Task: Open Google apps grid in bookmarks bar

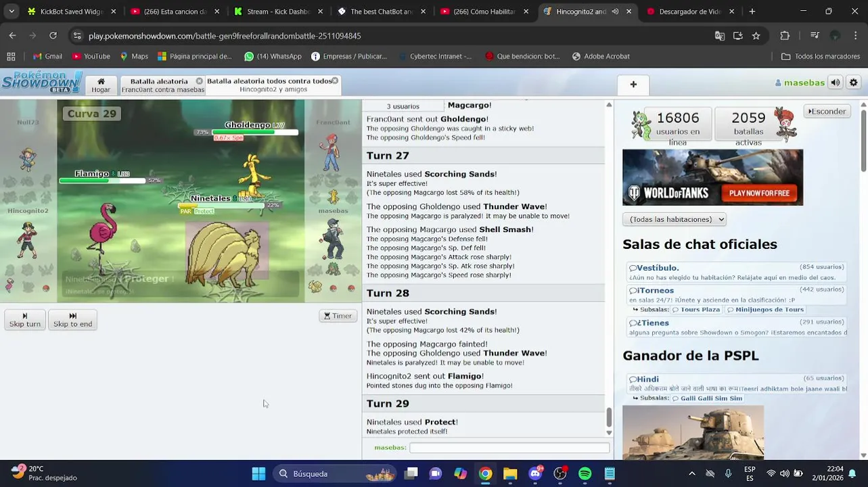Action: click(x=11, y=56)
